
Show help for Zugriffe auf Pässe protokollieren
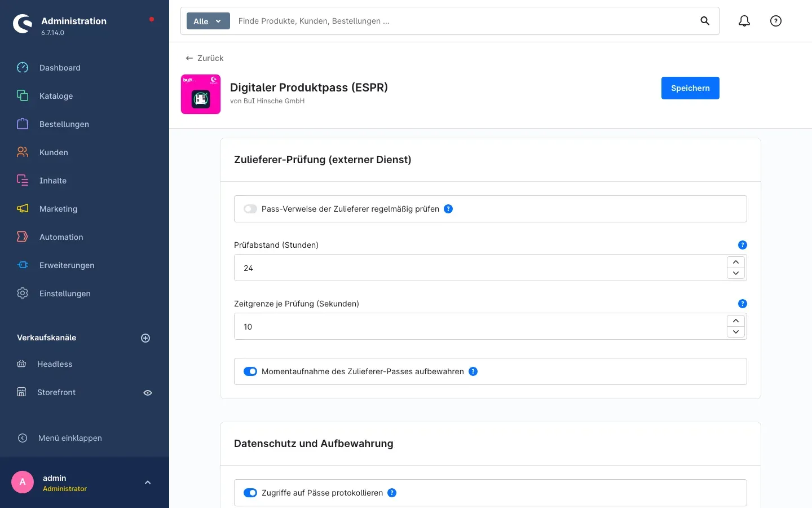click(392, 493)
